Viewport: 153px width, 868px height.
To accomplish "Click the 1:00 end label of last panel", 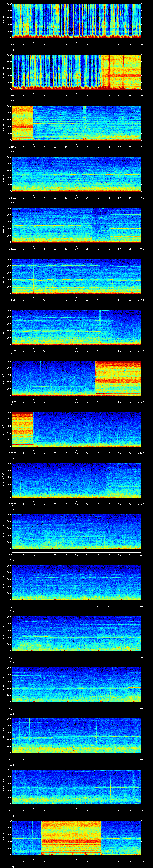I will pos(141,861).
